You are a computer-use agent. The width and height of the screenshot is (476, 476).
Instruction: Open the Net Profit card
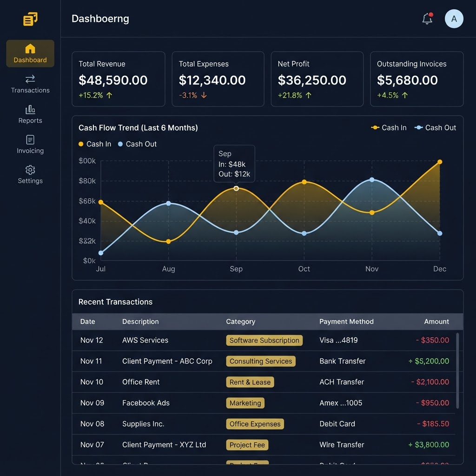point(317,79)
